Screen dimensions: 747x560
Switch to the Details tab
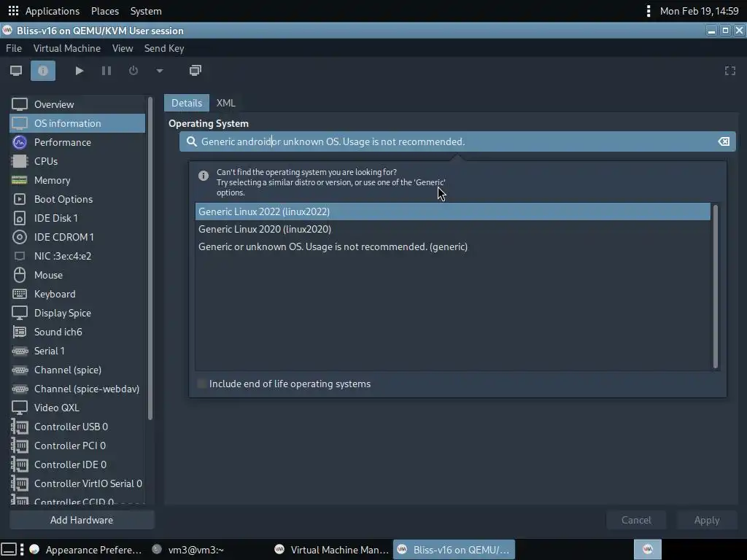[187, 103]
